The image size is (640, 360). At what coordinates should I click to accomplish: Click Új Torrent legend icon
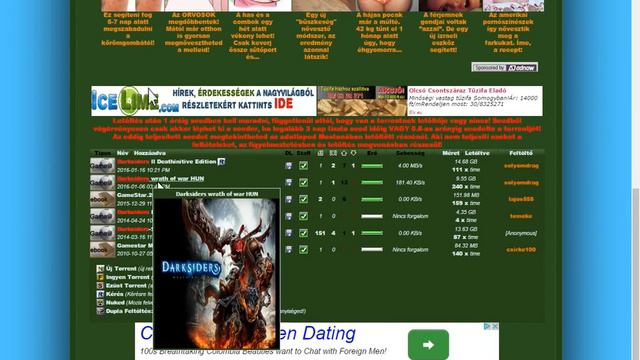pyautogui.click(x=100, y=269)
